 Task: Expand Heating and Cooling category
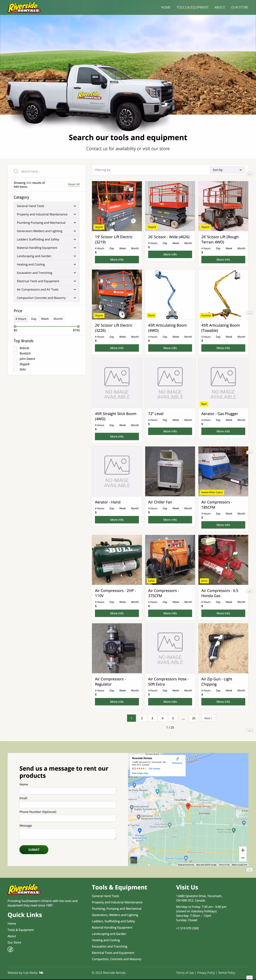(47, 264)
